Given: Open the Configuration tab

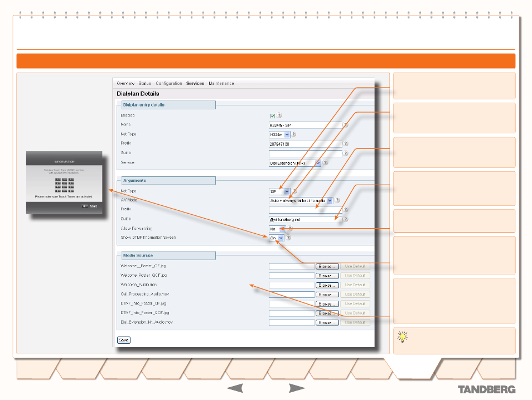Looking at the screenshot, I should click(x=169, y=84).
